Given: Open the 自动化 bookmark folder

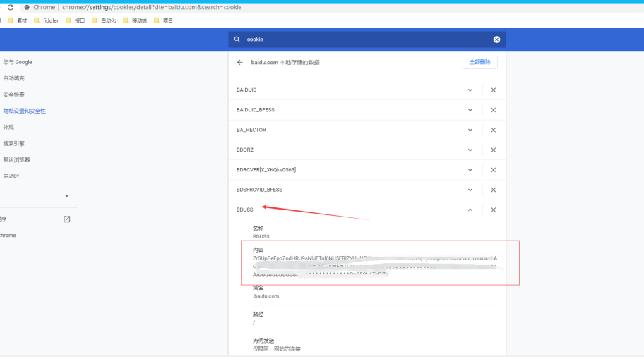Looking at the screenshot, I should pos(104,20).
